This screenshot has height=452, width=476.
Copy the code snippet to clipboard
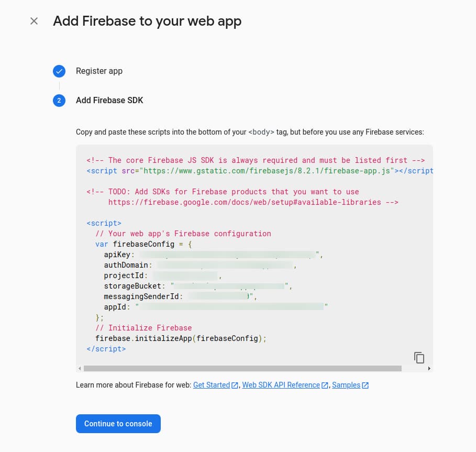pos(419,358)
